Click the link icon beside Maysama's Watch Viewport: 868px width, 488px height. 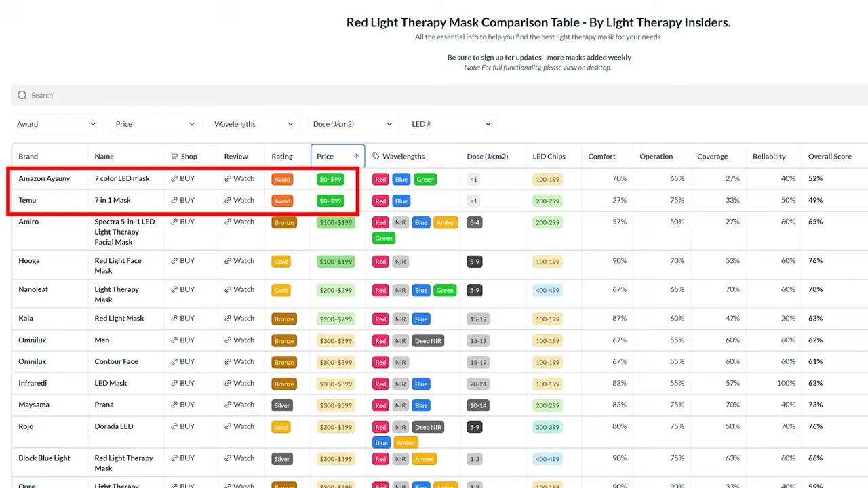pyautogui.click(x=228, y=405)
